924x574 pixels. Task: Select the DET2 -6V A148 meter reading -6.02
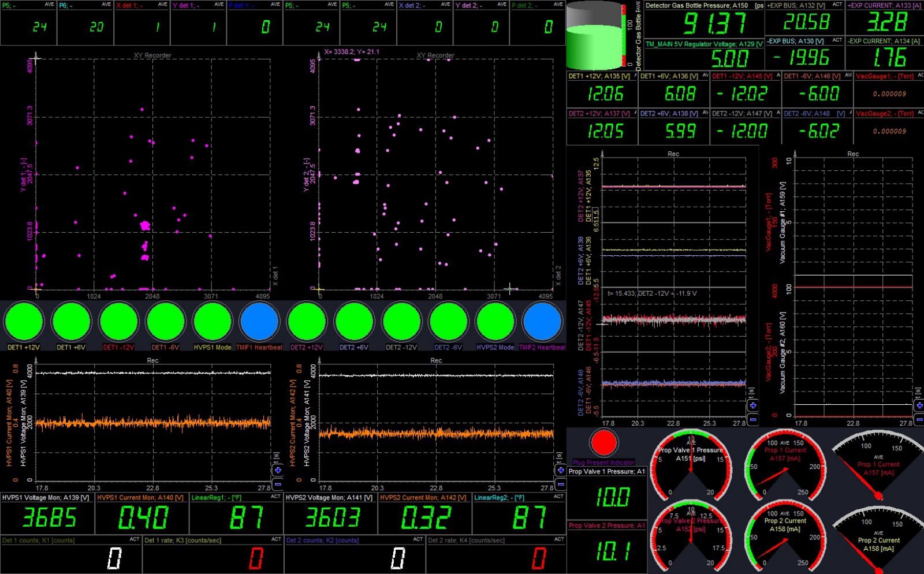(x=818, y=127)
